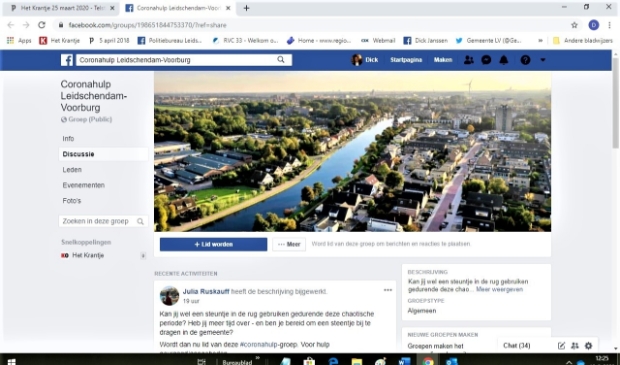Viewport: 620px width, 365px height.
Task: Click the browser back arrow
Action: pyautogui.click(x=11, y=25)
